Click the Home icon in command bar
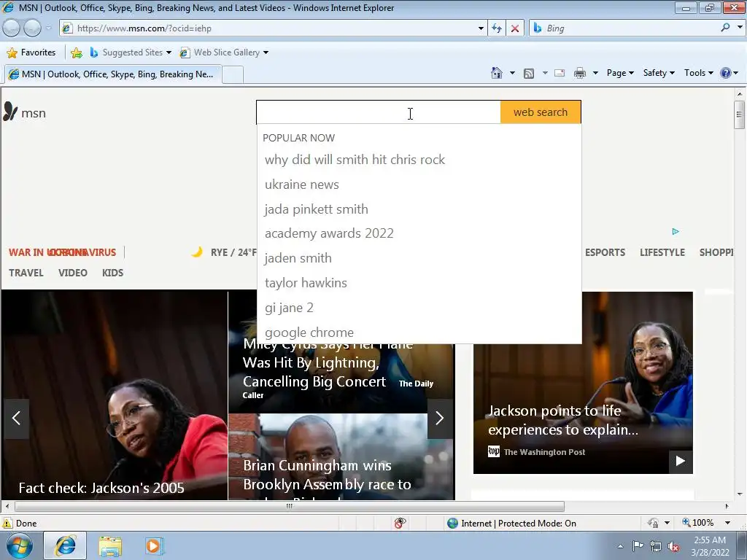Viewport: 747px width, 560px height. 496,73
